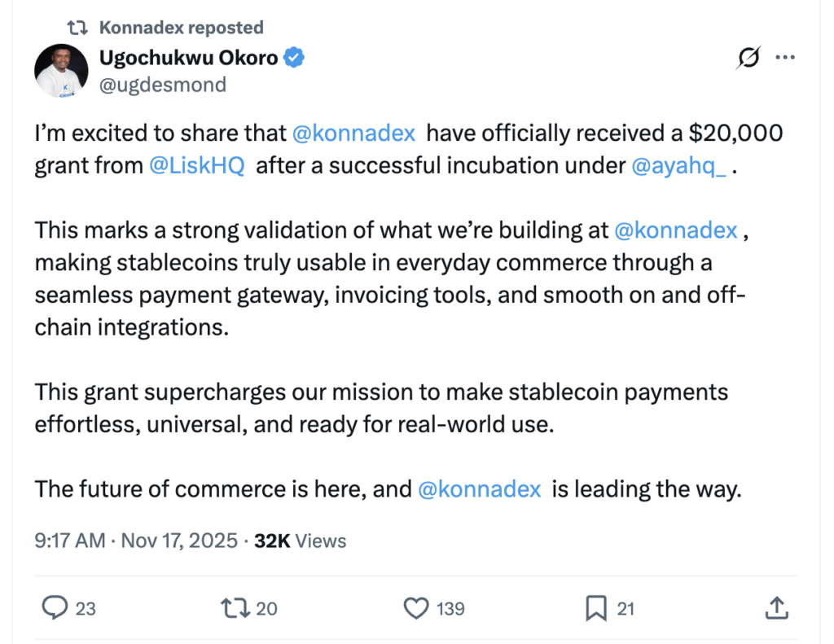This screenshot has height=644, width=834.
Task: Click the reply comment bubble icon
Action: pyautogui.click(x=55, y=607)
